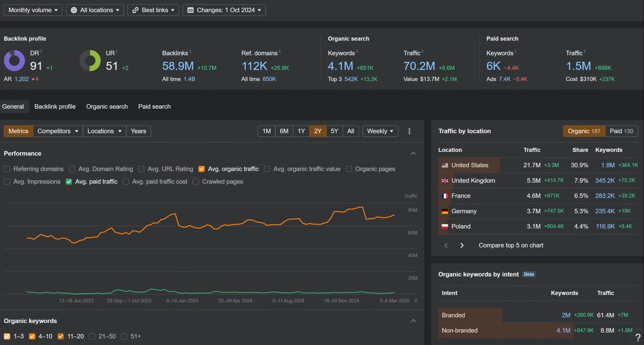644x345 pixels.
Task: Select the Years chart tab
Action: (x=138, y=131)
